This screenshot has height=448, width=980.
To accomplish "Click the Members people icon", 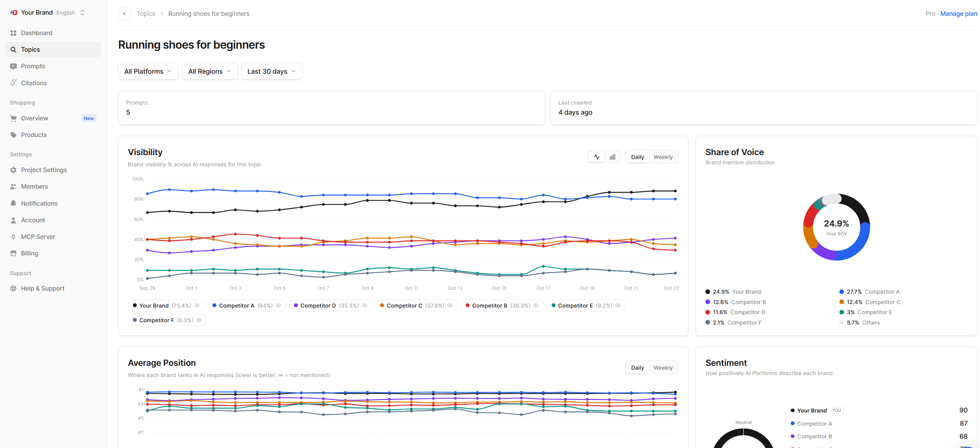I will click(x=14, y=186).
